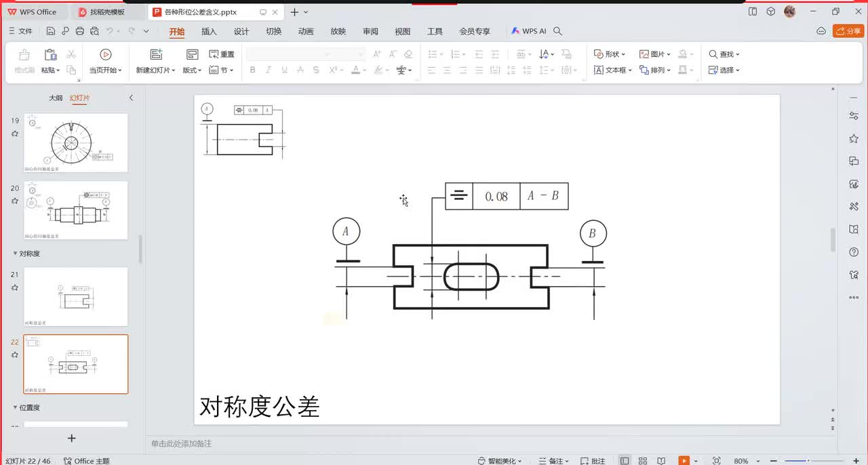Start slideshow with orange play button
The height and width of the screenshot is (465, 868).
tap(685, 461)
